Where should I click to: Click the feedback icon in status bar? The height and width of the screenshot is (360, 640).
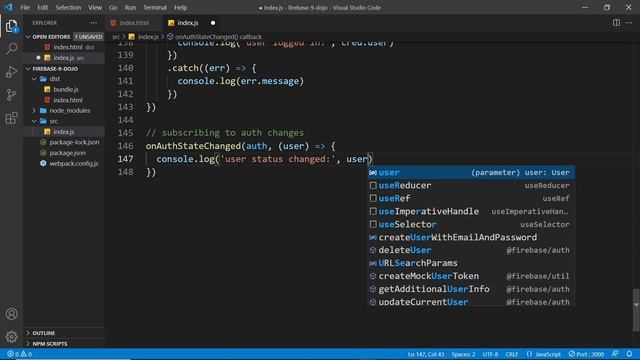(615, 354)
